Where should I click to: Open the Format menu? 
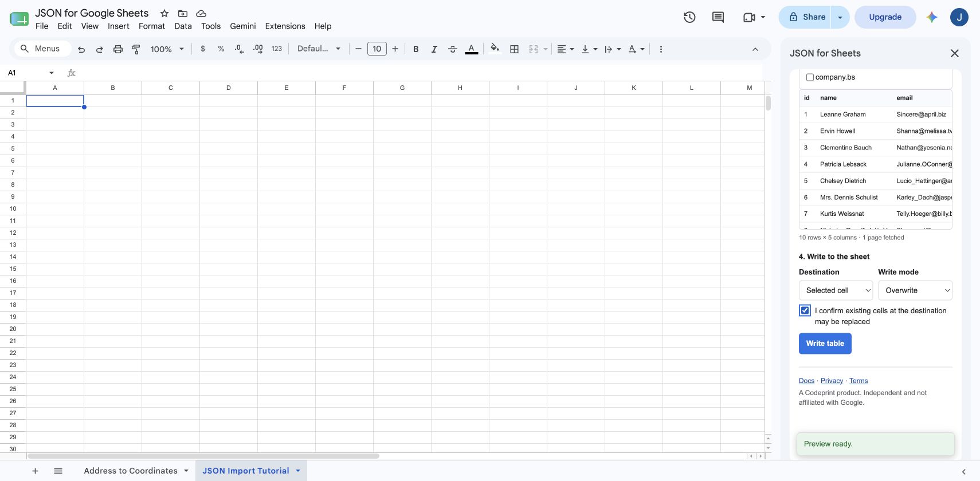click(x=152, y=26)
